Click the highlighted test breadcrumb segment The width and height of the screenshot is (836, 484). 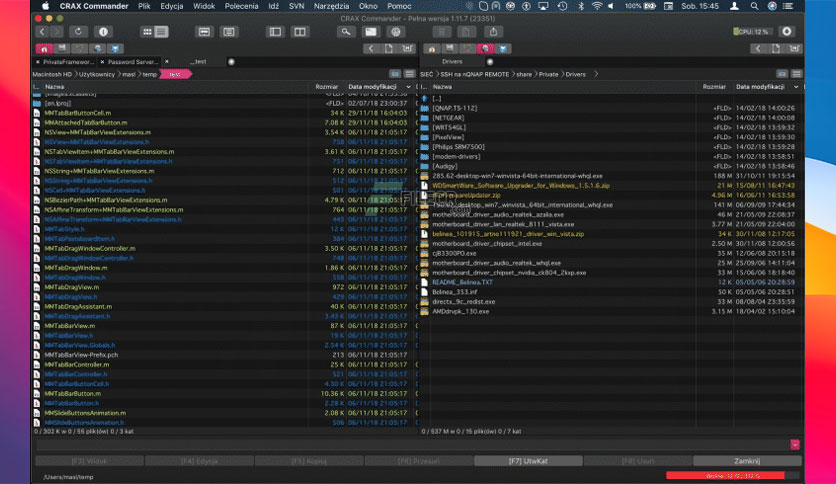175,75
